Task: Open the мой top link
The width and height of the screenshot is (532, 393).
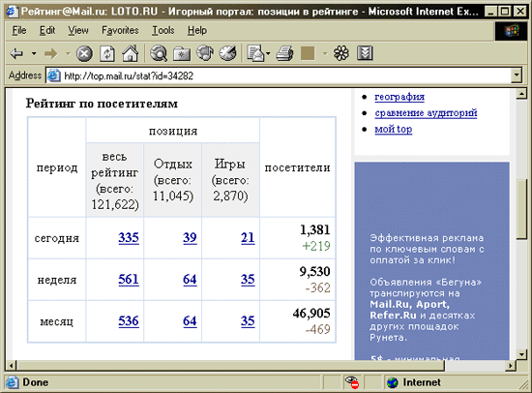Action: tap(394, 129)
